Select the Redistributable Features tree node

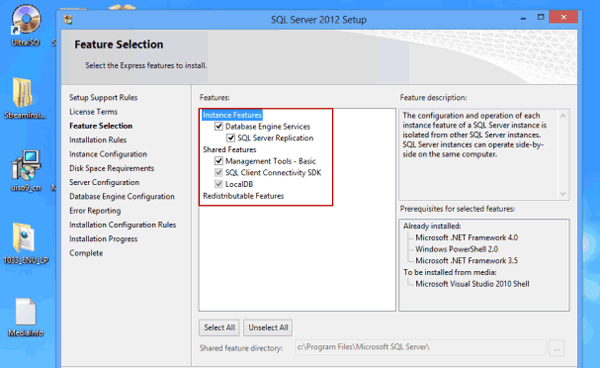tap(243, 196)
